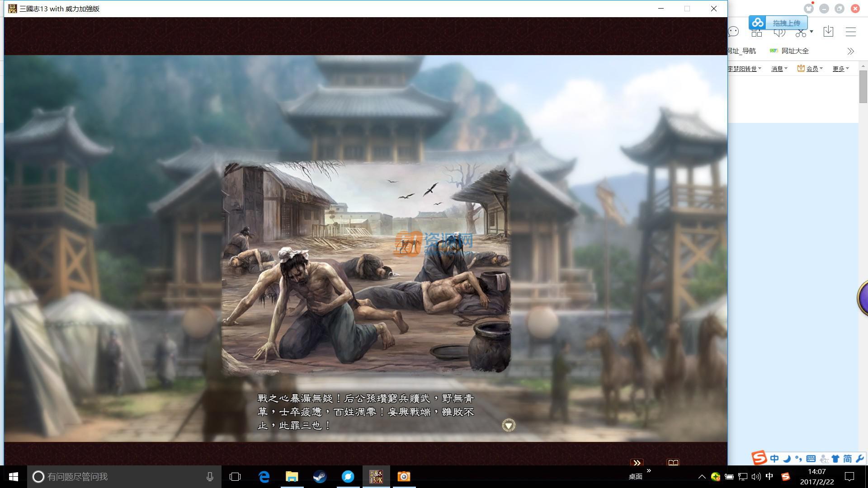Open the Sogou skin shirt icon
The image size is (868, 488).
[835, 459]
